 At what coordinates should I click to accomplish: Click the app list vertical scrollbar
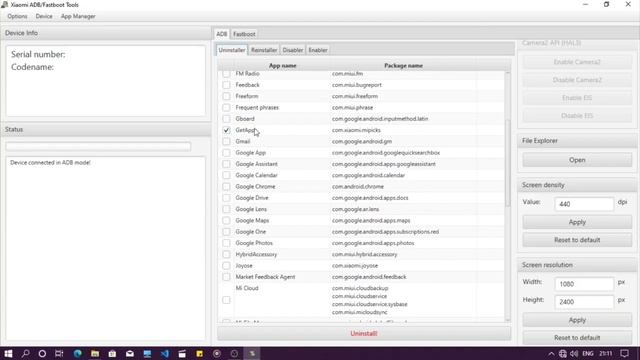(508, 163)
